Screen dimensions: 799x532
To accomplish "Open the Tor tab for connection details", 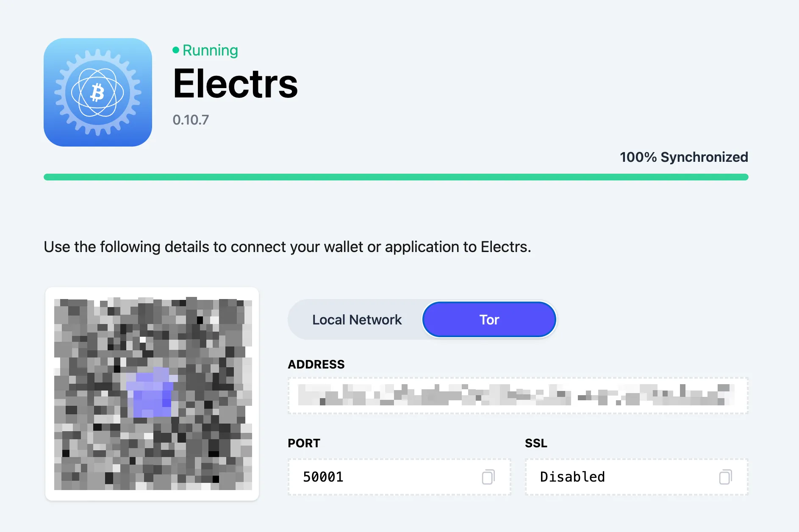I will point(488,319).
